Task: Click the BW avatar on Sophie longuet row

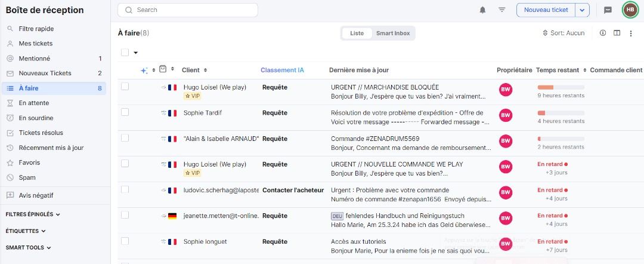Action: click(506, 244)
